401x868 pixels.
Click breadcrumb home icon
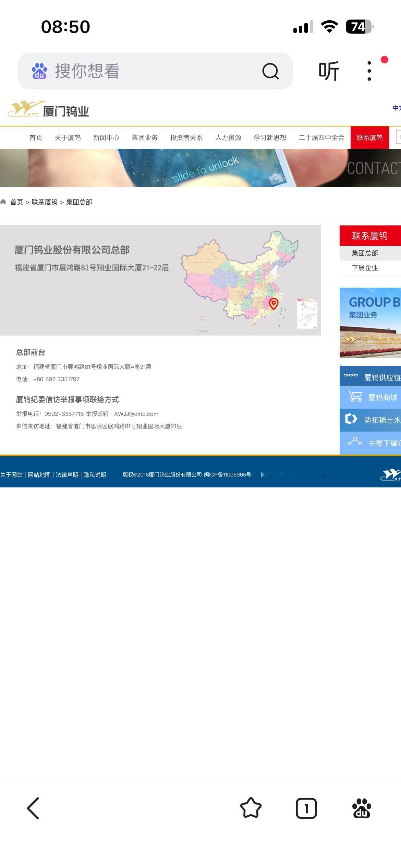pos(3,202)
